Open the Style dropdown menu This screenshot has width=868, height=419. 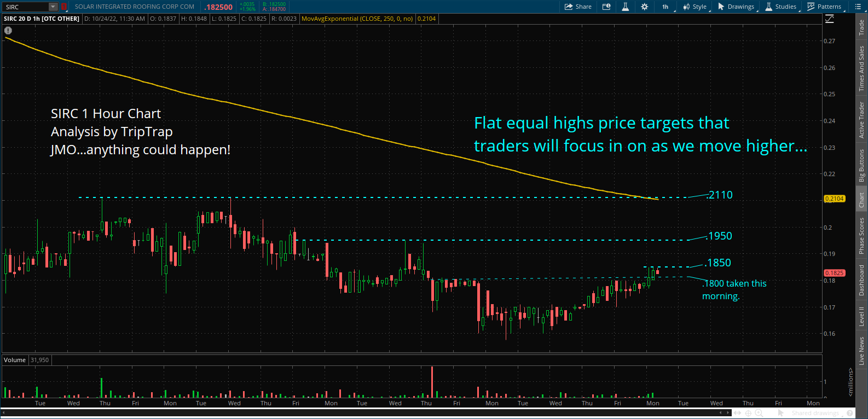(695, 7)
